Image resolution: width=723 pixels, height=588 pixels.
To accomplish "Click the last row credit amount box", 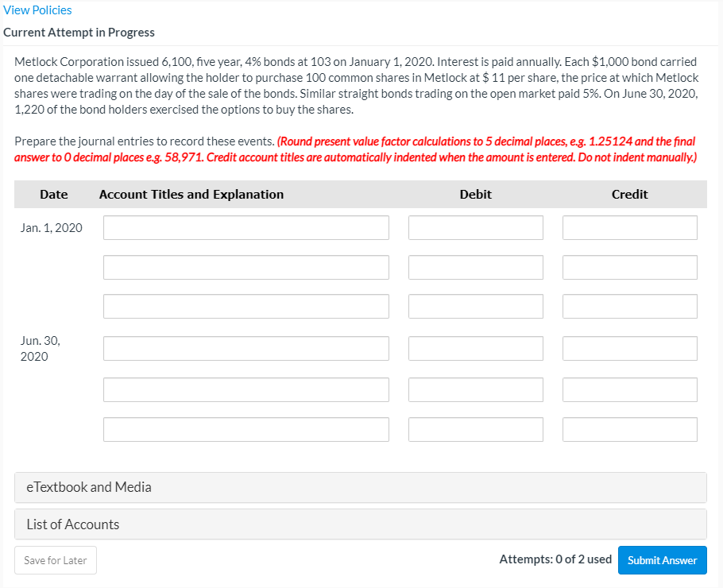I will 629,429.
